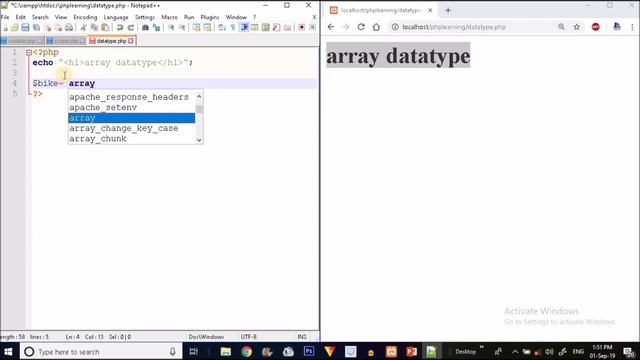Click the New file icon in Notepad++ toolbar
This screenshot has height=360, width=640.
(5, 28)
